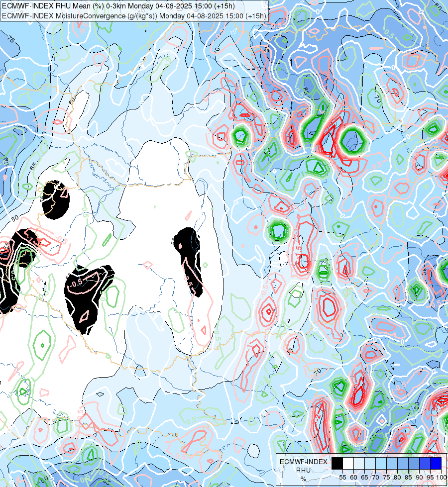Image resolution: width=448 pixels, height=487 pixels.
Task: Click the darkest blue 95-100 legend swatch
Action: (x=436, y=463)
